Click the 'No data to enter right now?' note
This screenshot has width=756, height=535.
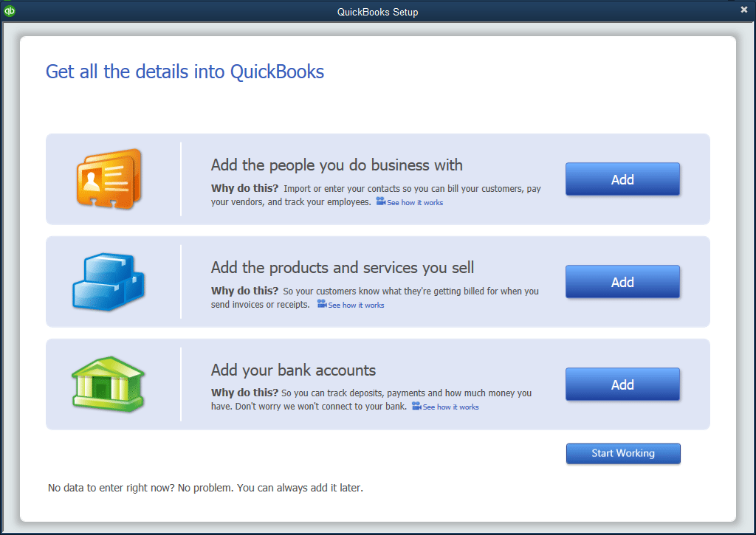[205, 488]
